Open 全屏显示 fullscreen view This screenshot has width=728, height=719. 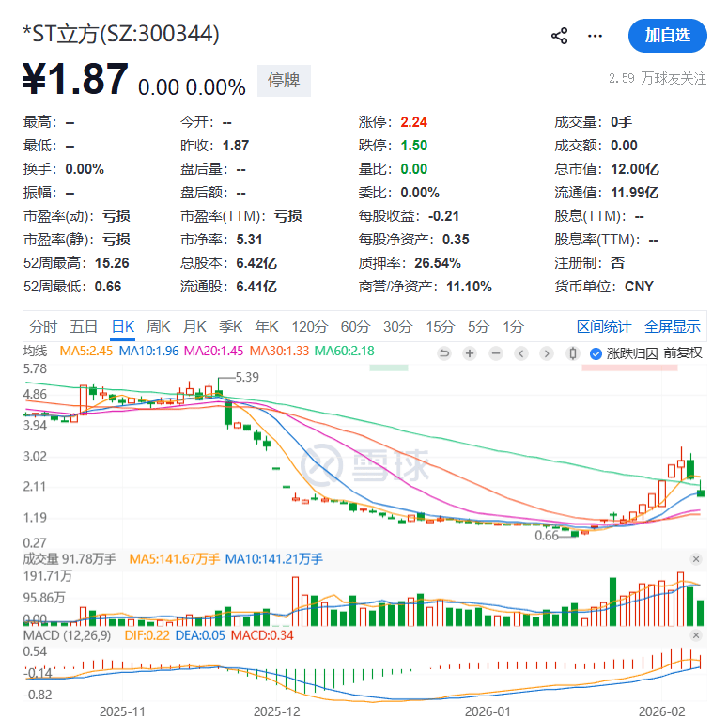tap(672, 327)
